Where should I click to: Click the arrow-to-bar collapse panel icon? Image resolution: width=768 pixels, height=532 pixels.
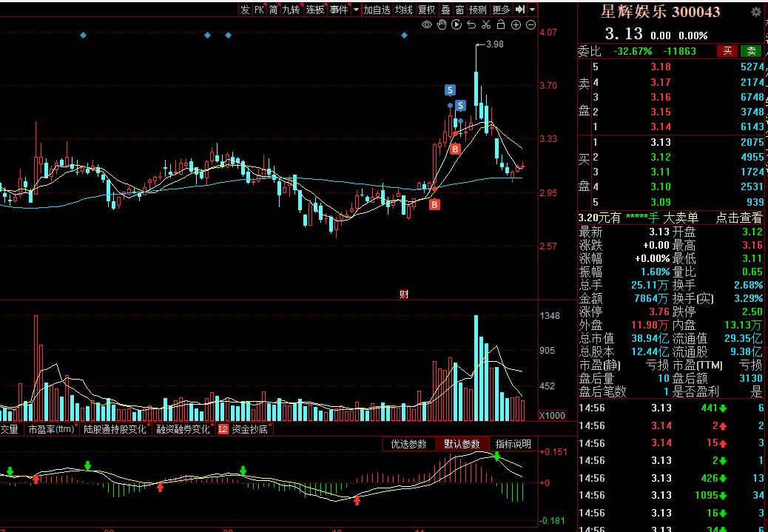[x=520, y=10]
